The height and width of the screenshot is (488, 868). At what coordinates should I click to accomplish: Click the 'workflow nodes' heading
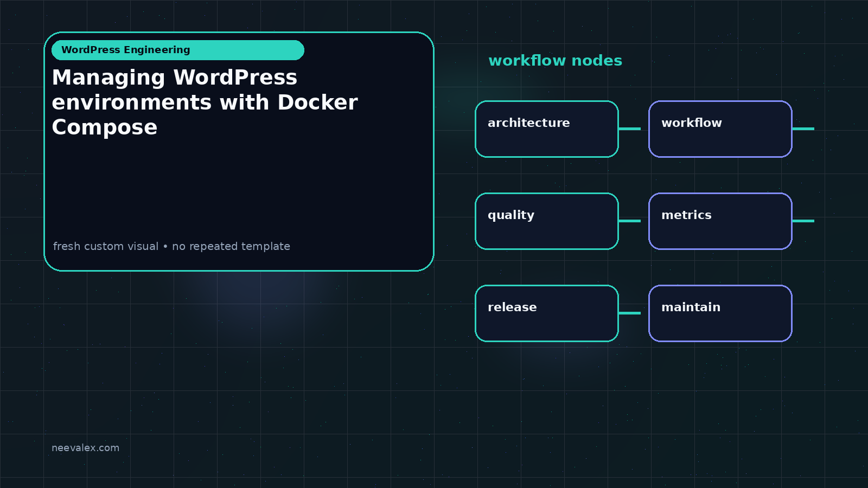pyautogui.click(x=556, y=61)
